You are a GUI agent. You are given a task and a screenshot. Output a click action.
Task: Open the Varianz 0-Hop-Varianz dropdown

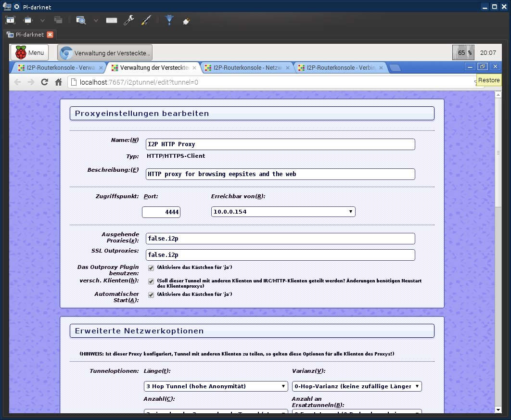(x=357, y=386)
